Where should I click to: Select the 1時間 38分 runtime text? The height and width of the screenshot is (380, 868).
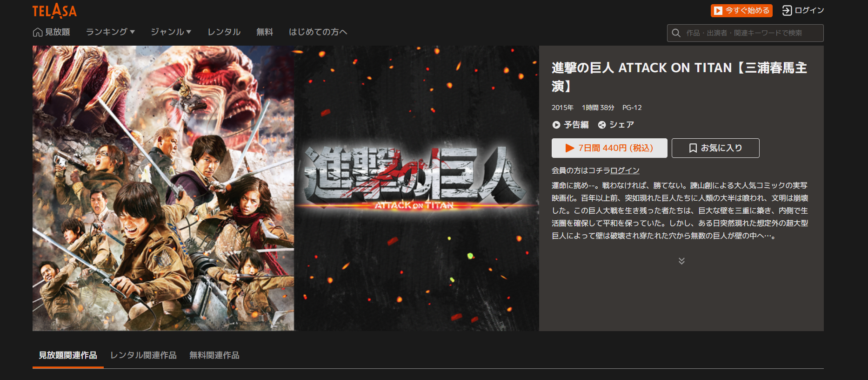(x=598, y=108)
